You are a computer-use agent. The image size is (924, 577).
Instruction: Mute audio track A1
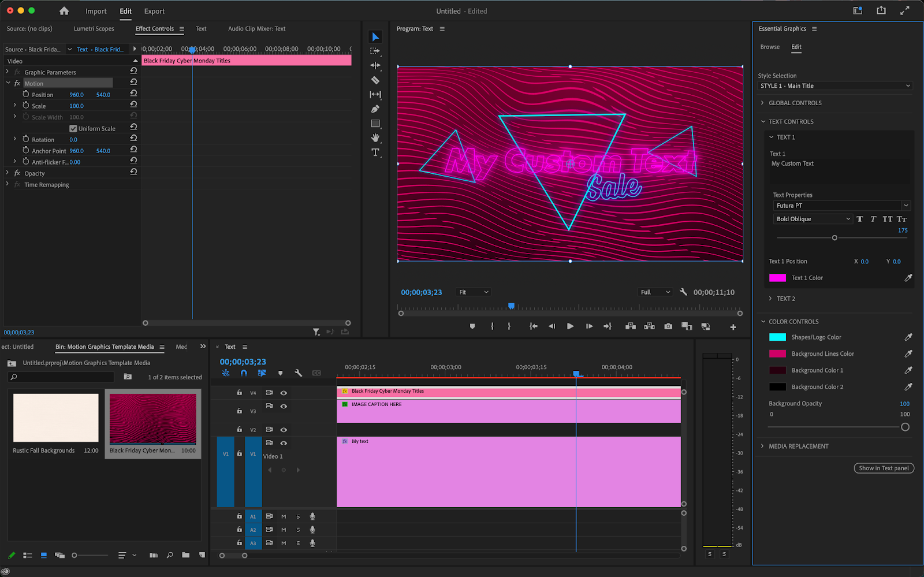pyautogui.click(x=283, y=516)
